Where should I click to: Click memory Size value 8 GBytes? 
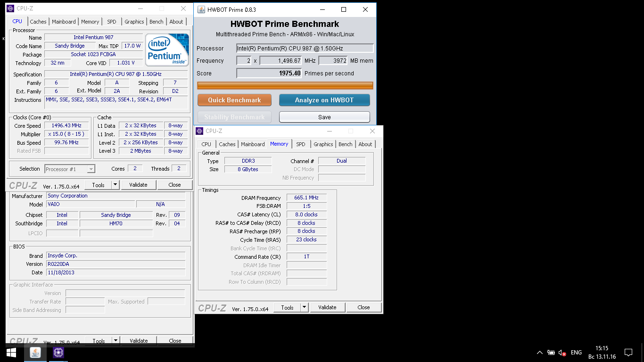pos(248,169)
